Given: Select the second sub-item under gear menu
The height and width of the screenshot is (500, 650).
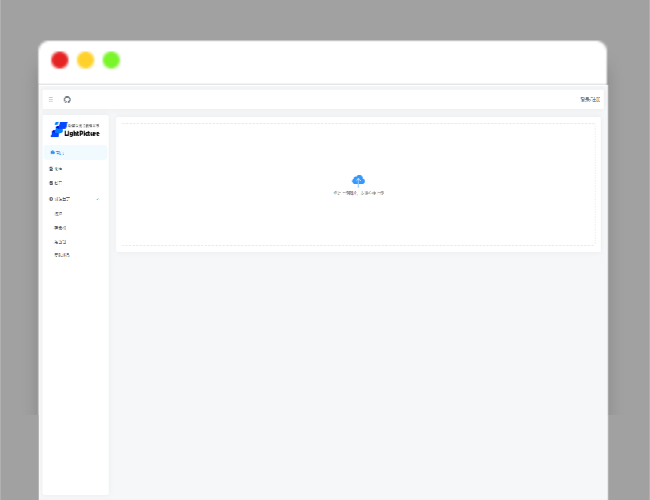Looking at the screenshot, I should tap(60, 228).
